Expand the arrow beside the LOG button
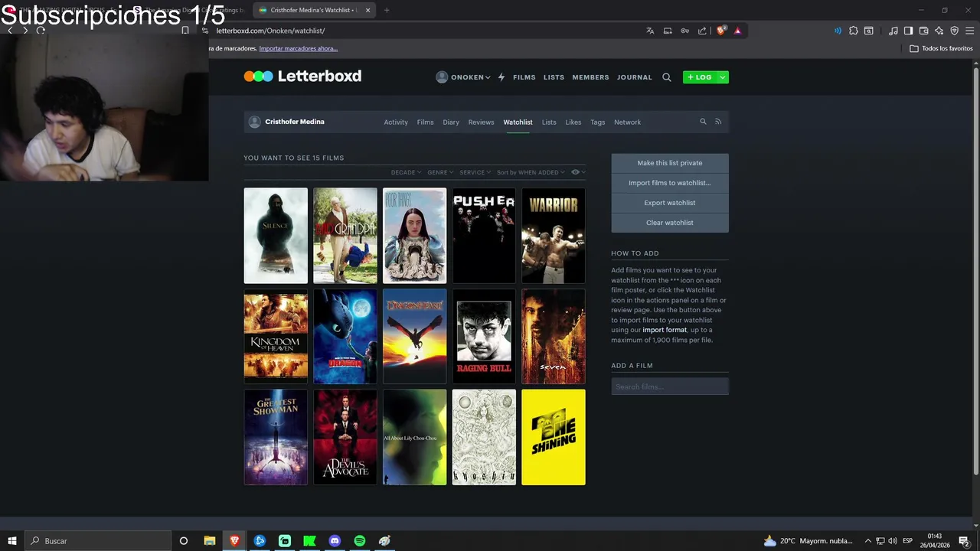 tap(722, 77)
